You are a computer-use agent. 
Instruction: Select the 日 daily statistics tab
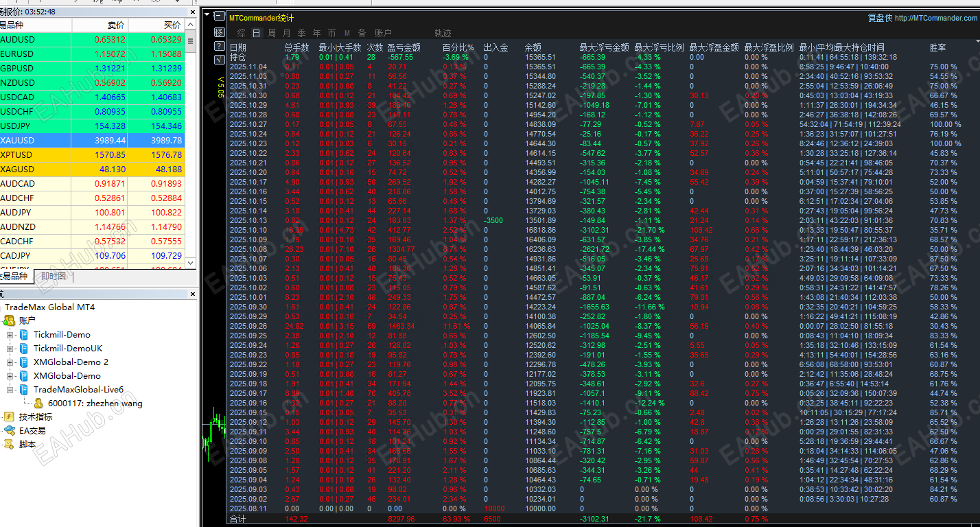point(257,33)
